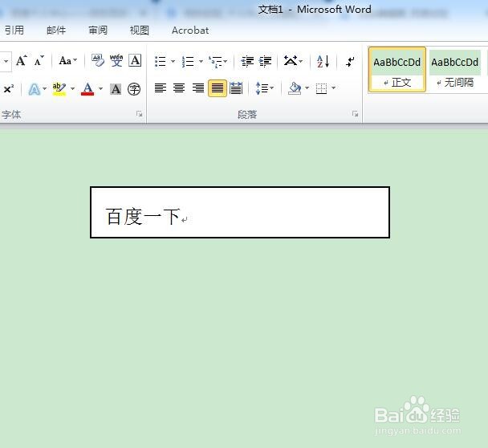The height and width of the screenshot is (448, 488).
Task: Open the Change Case Aa menu
Action: click(x=68, y=60)
